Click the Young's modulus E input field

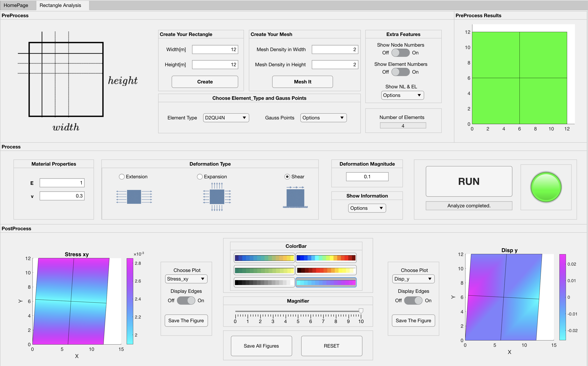click(x=62, y=183)
